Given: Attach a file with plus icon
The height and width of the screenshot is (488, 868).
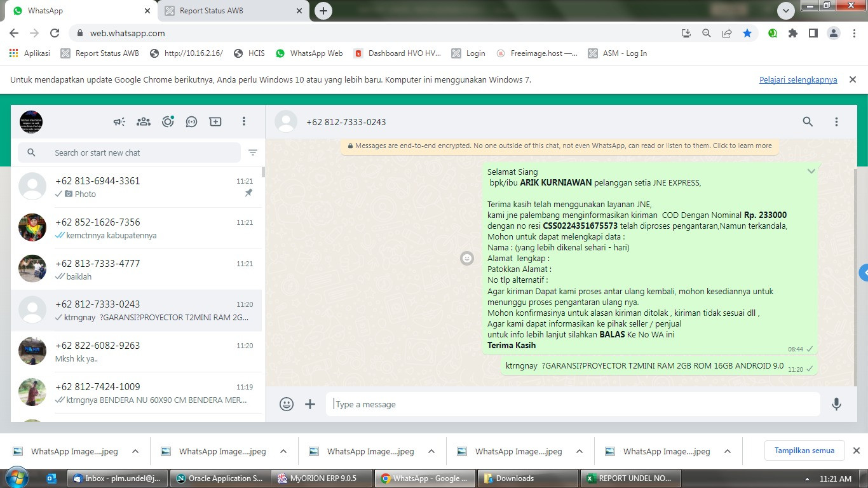Looking at the screenshot, I should click(x=310, y=404).
